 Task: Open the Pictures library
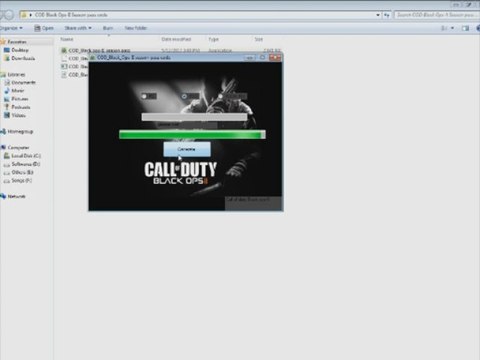pyautogui.click(x=20, y=99)
